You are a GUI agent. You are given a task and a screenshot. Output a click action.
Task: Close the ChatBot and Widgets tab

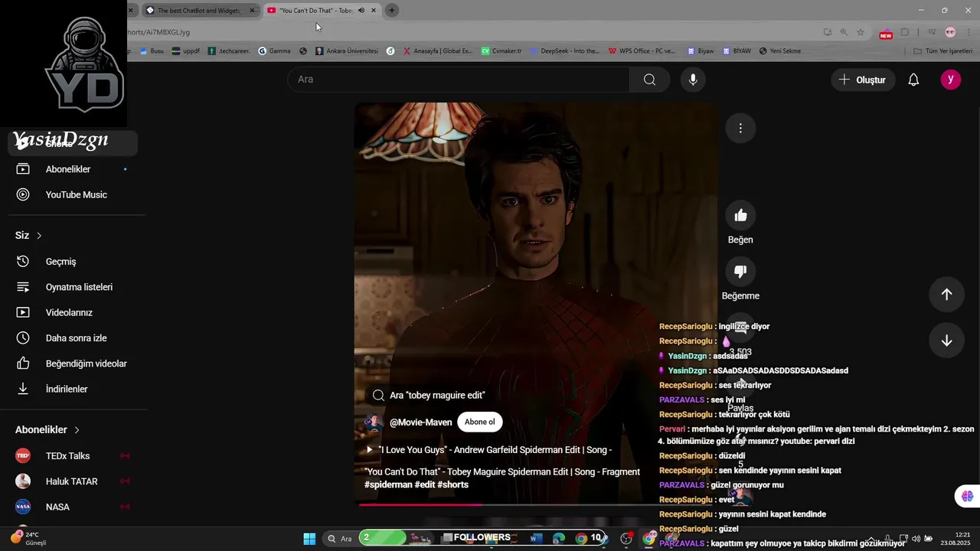pyautogui.click(x=253, y=11)
